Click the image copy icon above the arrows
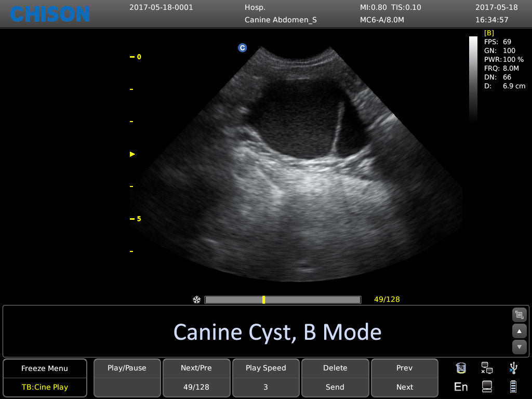This screenshot has height=399, width=532. pyautogui.click(x=519, y=315)
